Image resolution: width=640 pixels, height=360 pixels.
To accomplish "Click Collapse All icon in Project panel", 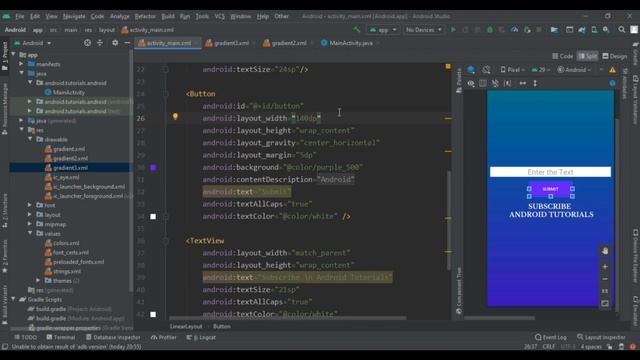I will pos(100,43).
